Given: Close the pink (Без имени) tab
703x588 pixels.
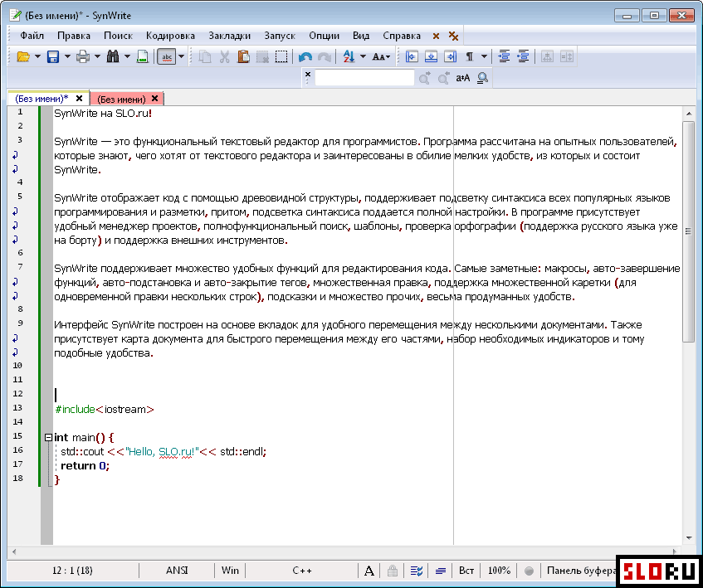Looking at the screenshot, I should click(x=154, y=98).
